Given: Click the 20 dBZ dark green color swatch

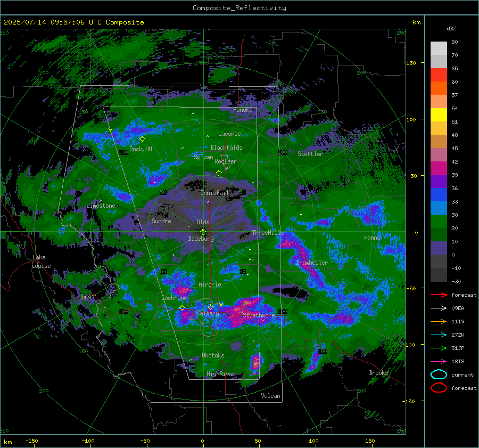Looking at the screenshot, I should [x=439, y=234].
